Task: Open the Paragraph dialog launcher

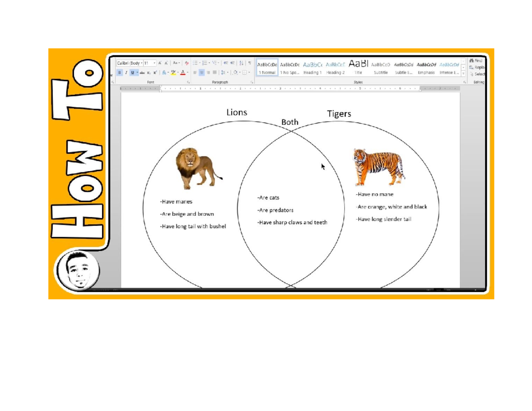Action: [252, 82]
